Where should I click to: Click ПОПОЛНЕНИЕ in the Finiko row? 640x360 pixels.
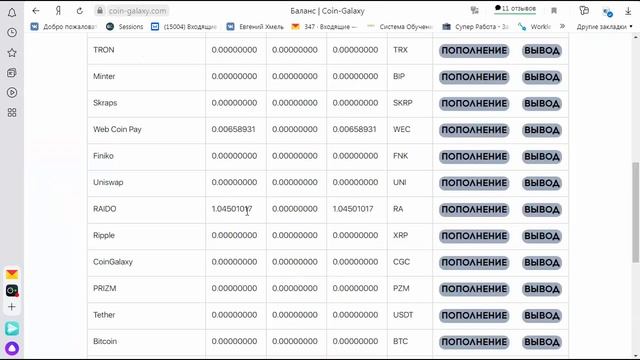click(474, 157)
